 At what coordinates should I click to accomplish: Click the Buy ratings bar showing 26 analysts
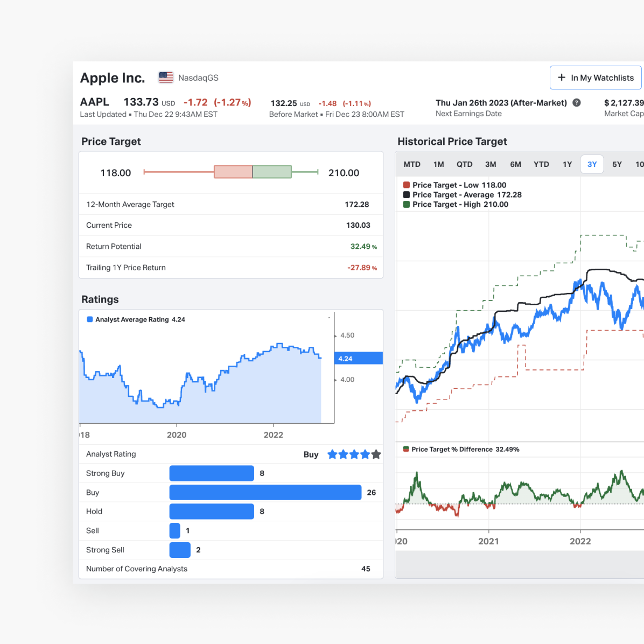pyautogui.click(x=265, y=492)
